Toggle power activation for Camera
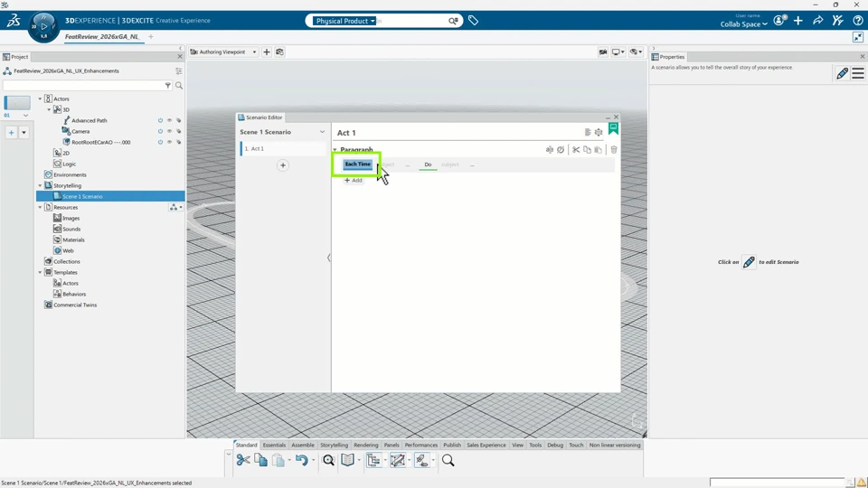 (x=161, y=131)
